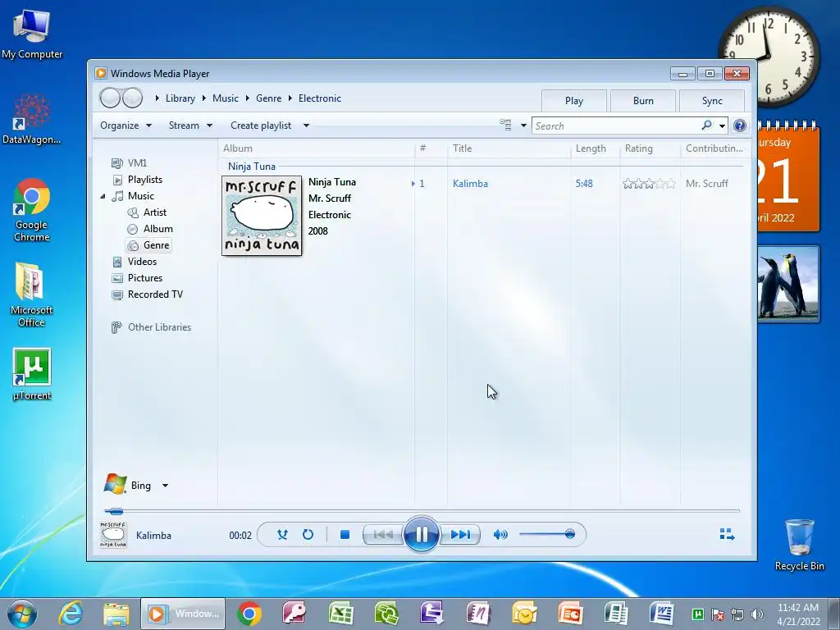
Task: Sort by Contributing artist column header
Action: [714, 148]
